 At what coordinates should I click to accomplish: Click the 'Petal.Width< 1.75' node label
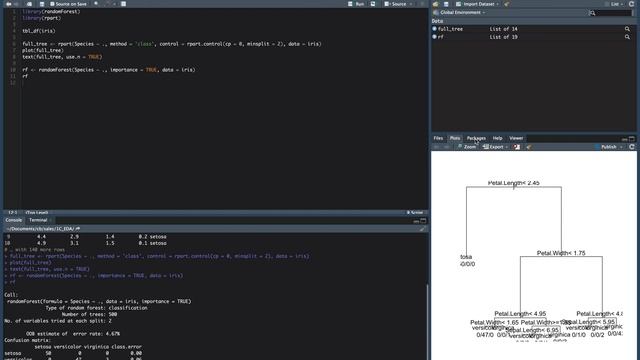click(x=561, y=253)
